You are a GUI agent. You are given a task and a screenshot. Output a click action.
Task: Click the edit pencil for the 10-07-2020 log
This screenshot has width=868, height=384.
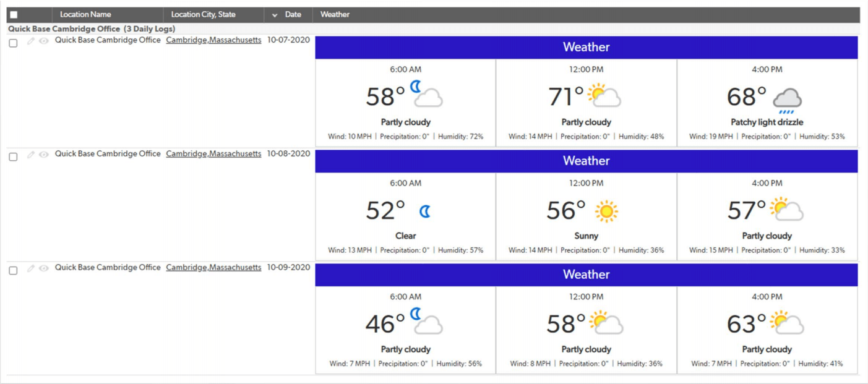click(x=31, y=40)
